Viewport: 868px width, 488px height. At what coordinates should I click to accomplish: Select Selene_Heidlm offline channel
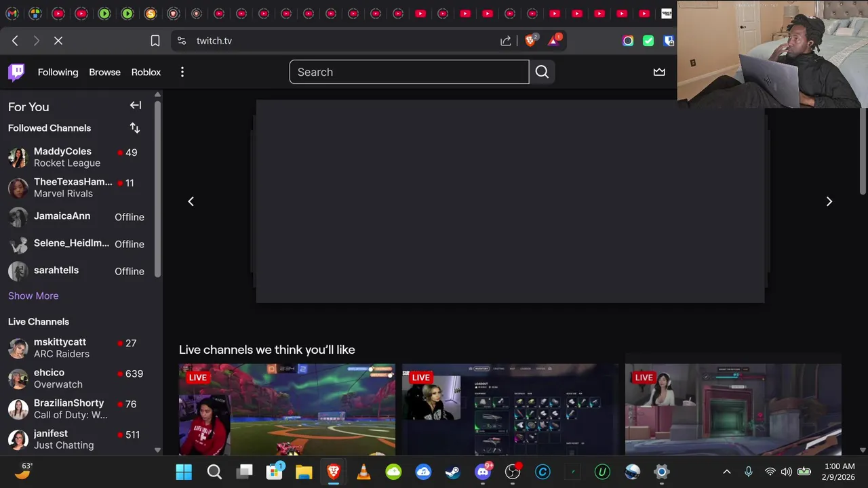click(77, 244)
